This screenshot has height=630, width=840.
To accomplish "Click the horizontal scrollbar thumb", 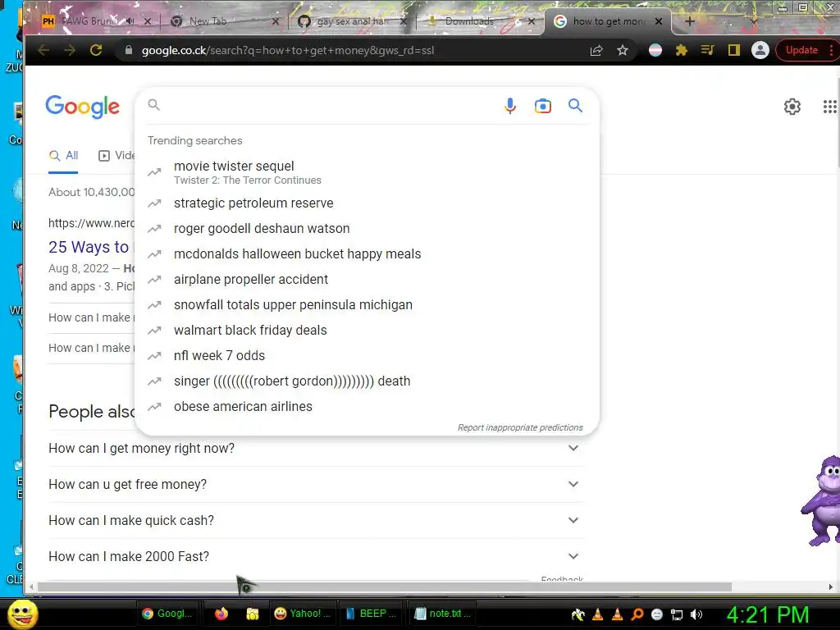I will tap(384, 587).
